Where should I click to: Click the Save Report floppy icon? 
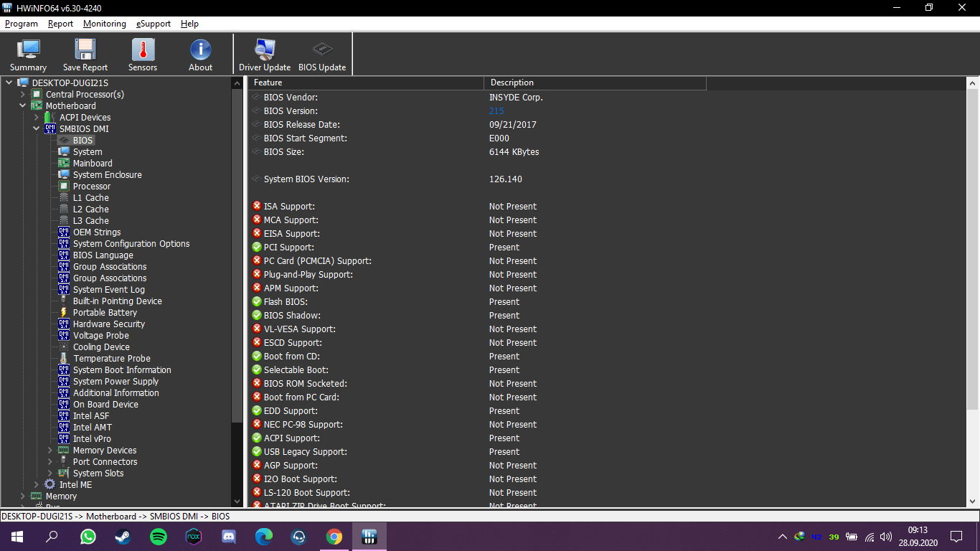coord(85,55)
